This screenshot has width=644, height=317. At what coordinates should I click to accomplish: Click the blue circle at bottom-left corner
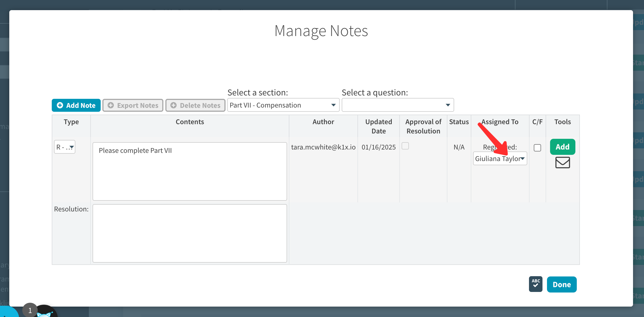[x=7, y=312]
